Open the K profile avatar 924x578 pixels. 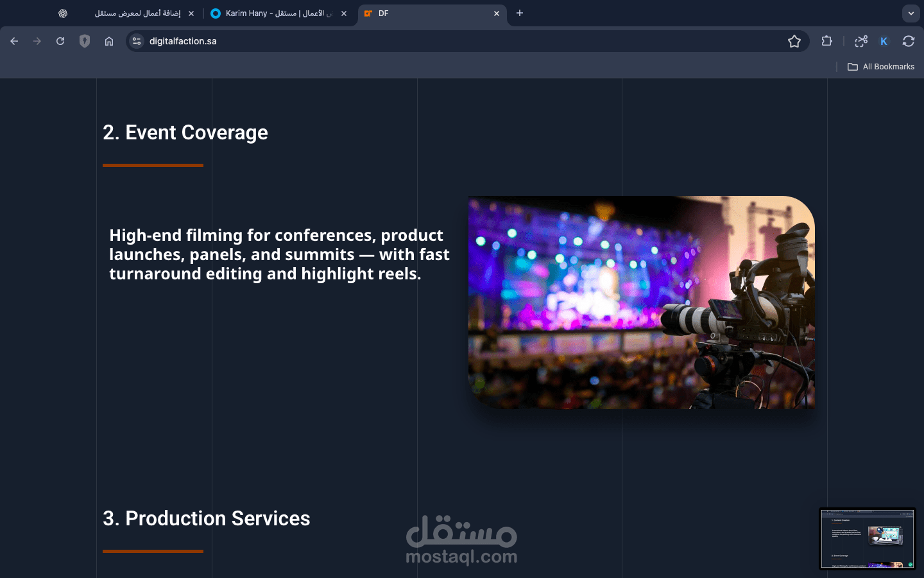click(884, 41)
